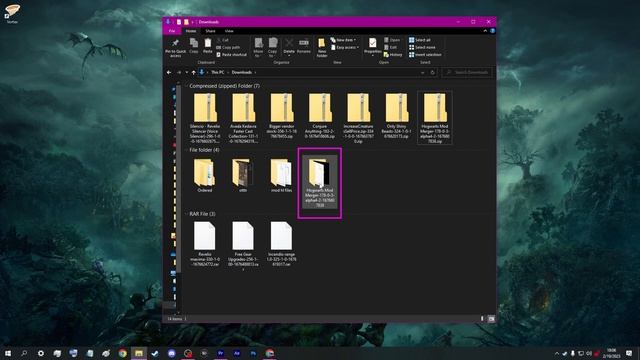Switch to large icons view in status bar
The image size is (640, 360).
[x=491, y=319]
